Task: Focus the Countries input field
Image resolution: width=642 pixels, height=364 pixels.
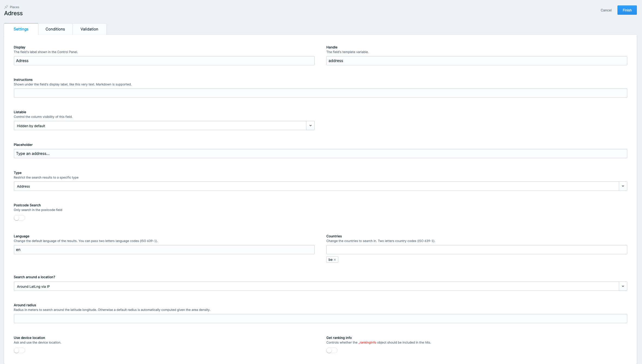Action: coord(476,250)
